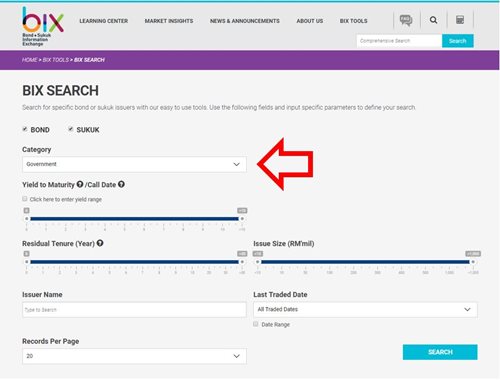The width and height of the screenshot is (500, 380).
Task: Click BIX SEARCH breadcrumb link
Action: [x=89, y=60]
